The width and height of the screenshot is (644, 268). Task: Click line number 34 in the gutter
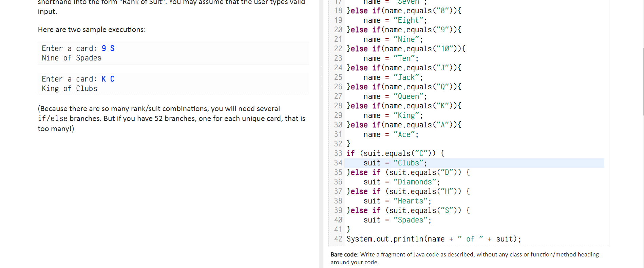click(338, 163)
